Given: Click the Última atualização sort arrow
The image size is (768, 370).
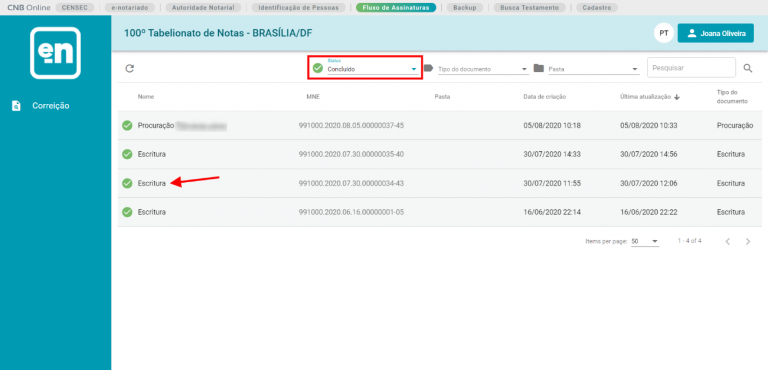Looking at the screenshot, I should (677, 97).
